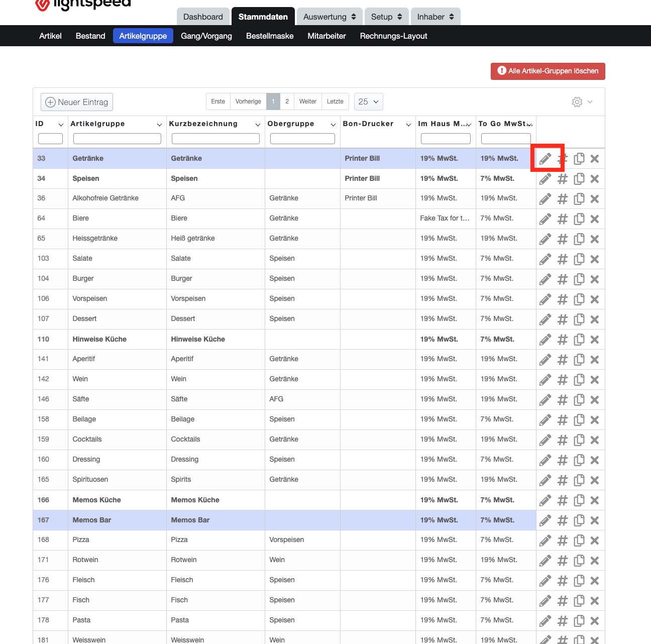Edit the Spirituosen article group

point(546,480)
